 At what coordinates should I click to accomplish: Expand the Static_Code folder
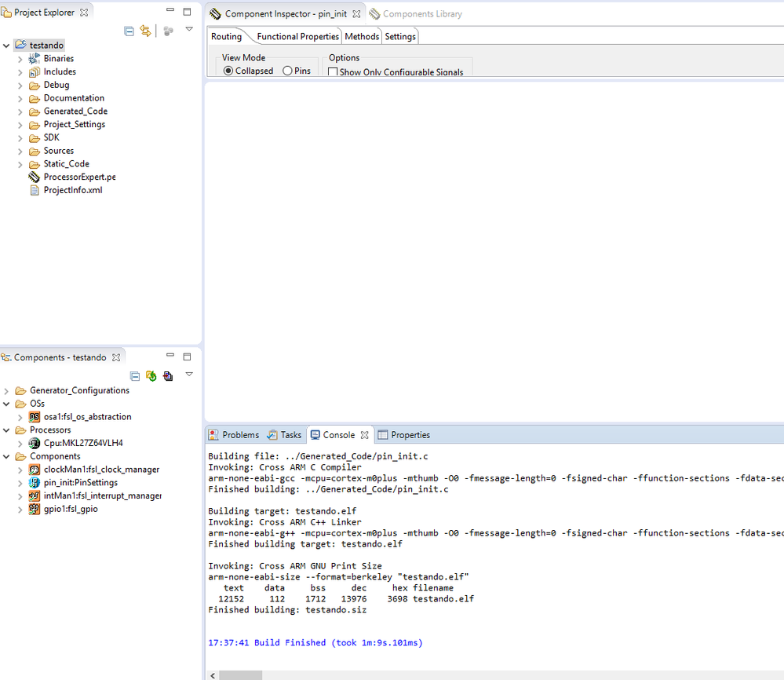(20, 164)
